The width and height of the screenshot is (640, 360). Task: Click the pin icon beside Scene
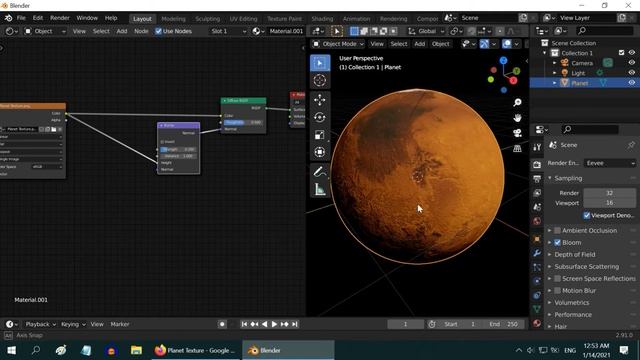[x=631, y=145]
